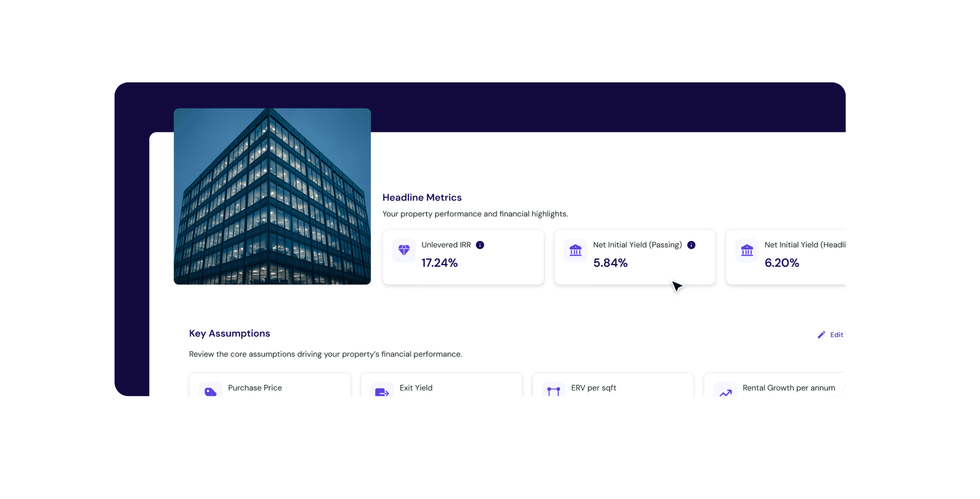The image size is (980, 499).
Task: Click bank icon on Net Initial Yield (Headline)
Action: point(747,250)
